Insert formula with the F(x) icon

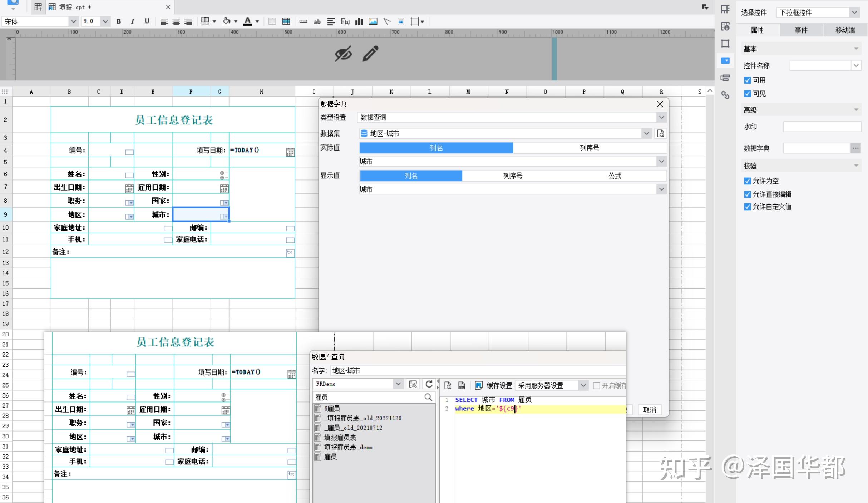(345, 21)
